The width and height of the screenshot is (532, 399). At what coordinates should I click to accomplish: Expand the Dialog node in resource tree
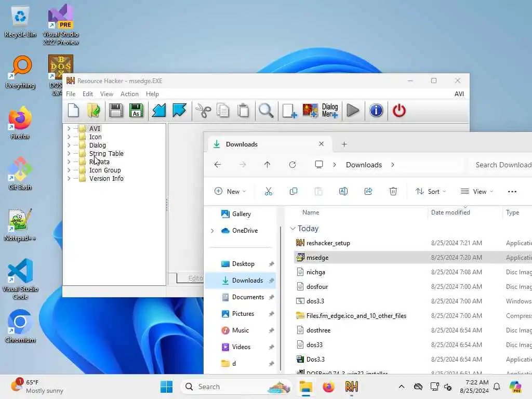click(69, 145)
